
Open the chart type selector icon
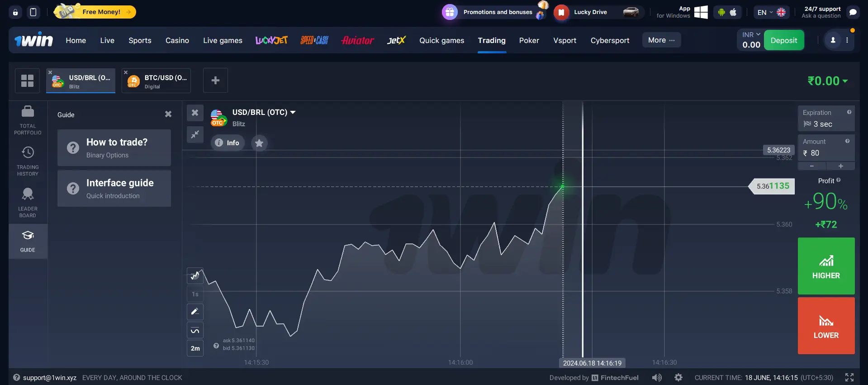pos(195,276)
